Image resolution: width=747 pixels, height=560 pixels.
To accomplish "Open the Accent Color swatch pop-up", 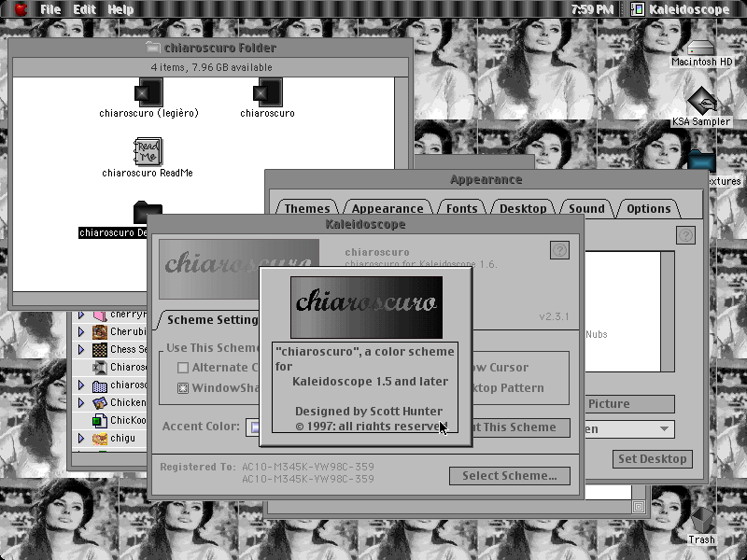I will click(252, 427).
